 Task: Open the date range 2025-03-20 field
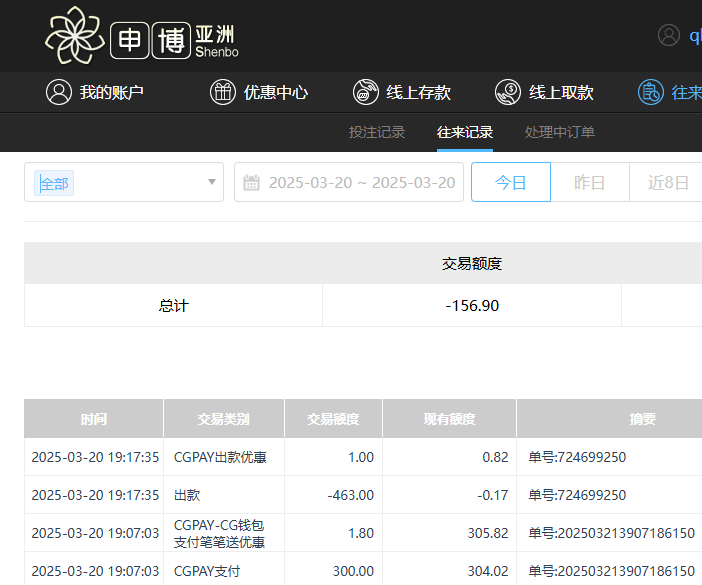[x=349, y=182]
